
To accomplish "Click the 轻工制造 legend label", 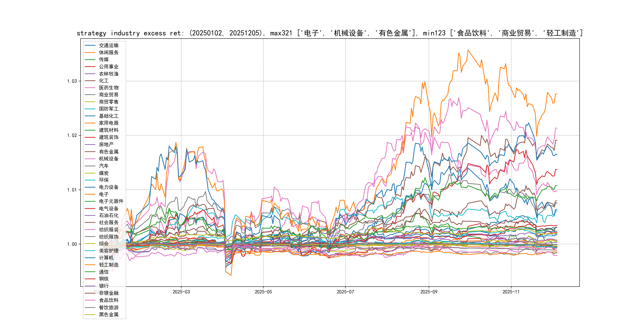I will (x=109, y=265).
